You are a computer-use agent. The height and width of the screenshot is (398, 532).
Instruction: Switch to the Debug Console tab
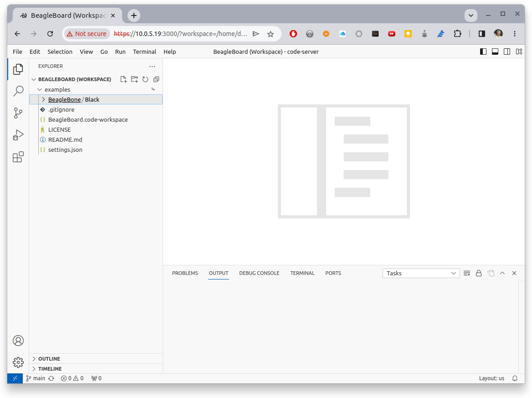pos(259,273)
